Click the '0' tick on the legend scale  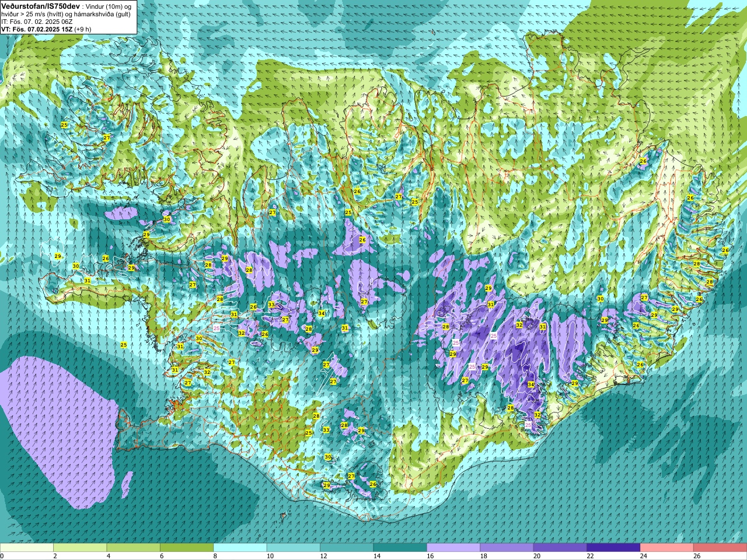pos(2,556)
